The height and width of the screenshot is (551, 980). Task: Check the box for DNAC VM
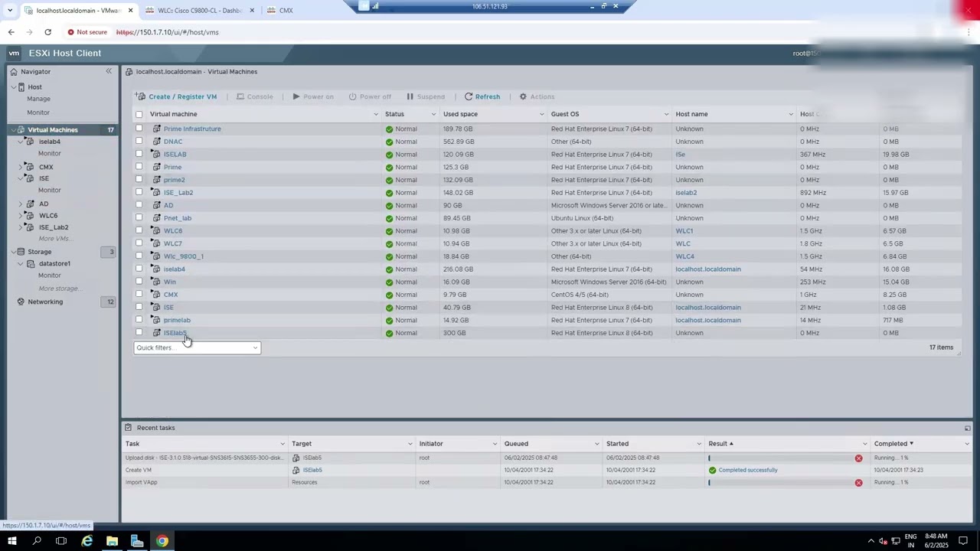tap(139, 142)
